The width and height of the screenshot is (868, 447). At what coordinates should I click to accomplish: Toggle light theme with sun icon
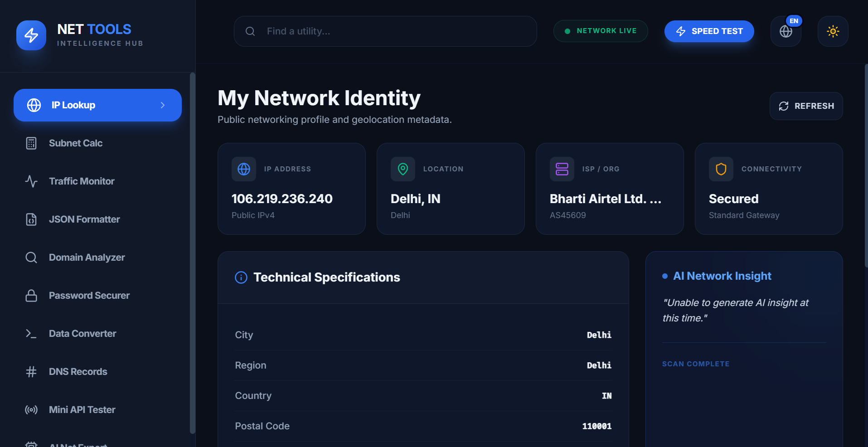point(833,31)
